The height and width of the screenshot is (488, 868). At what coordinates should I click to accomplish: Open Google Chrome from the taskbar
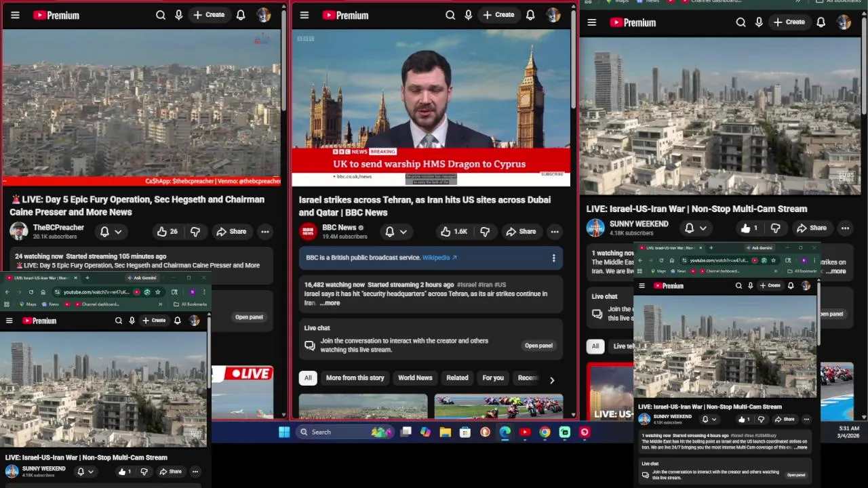[545, 432]
